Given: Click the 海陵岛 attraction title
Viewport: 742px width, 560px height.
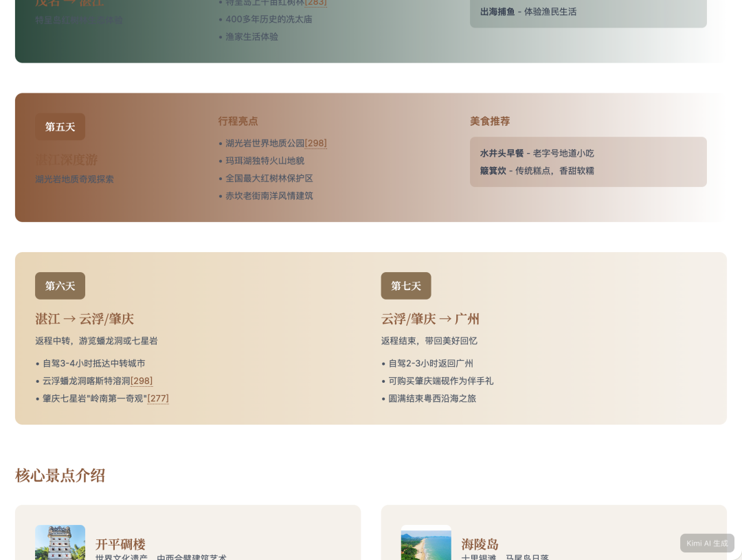Looking at the screenshot, I should pos(480,544).
